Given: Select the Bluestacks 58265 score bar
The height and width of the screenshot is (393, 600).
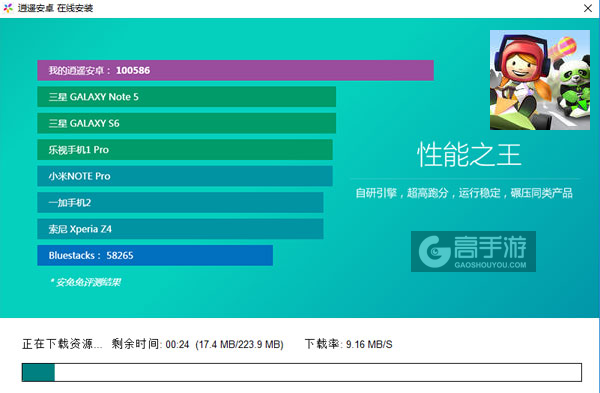Looking at the screenshot, I should tap(155, 255).
